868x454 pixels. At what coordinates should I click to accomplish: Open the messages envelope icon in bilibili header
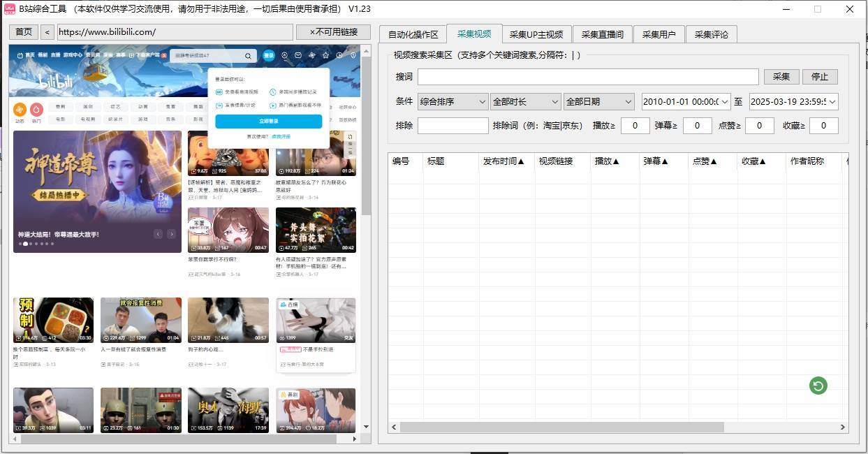pyautogui.click(x=297, y=55)
